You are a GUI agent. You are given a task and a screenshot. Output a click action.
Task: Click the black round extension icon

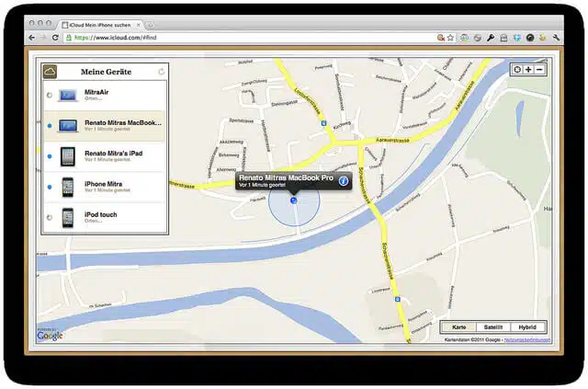pos(530,38)
